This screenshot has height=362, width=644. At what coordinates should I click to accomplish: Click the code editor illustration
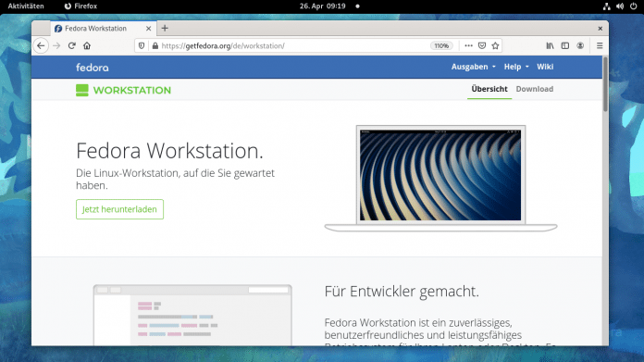click(x=192, y=315)
